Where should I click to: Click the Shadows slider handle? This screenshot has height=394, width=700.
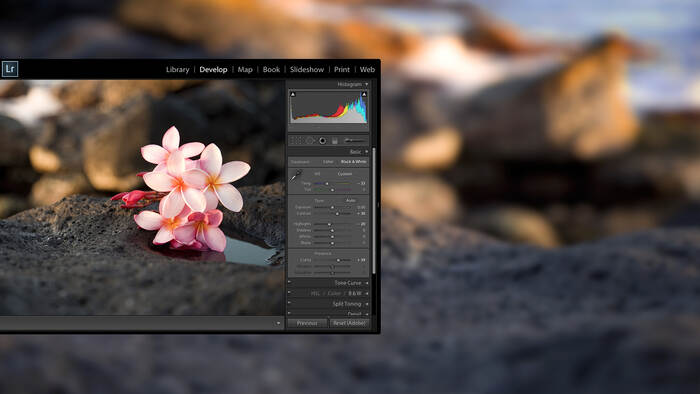click(332, 230)
